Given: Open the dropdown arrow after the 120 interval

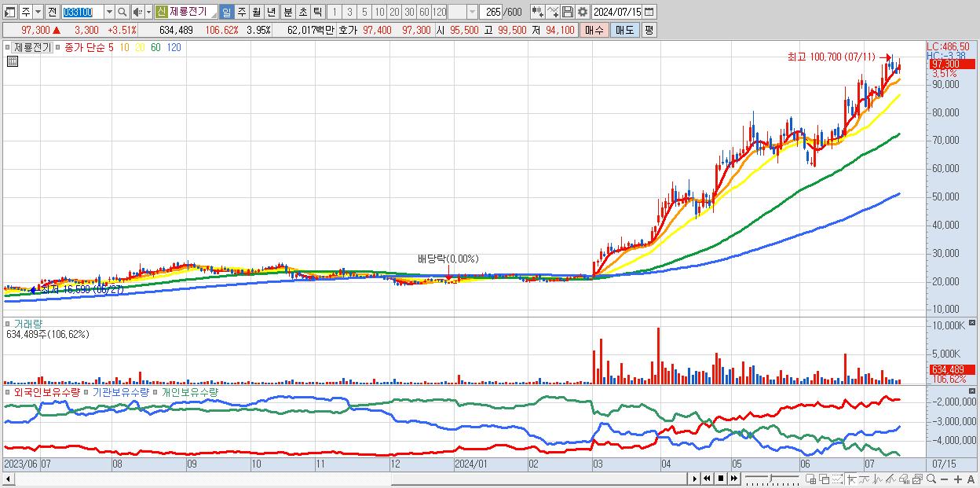Looking at the screenshot, I should click(x=472, y=12).
